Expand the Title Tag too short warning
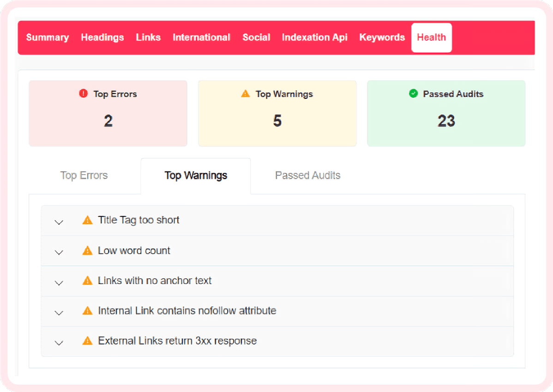Image resolution: width=553 pixels, height=392 pixels. coord(59,222)
